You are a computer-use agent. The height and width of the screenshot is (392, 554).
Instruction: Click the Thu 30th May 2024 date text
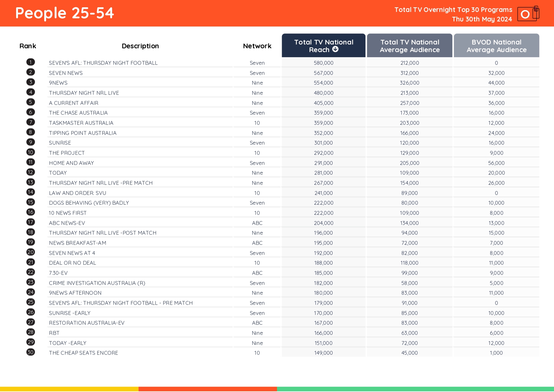[481, 19]
